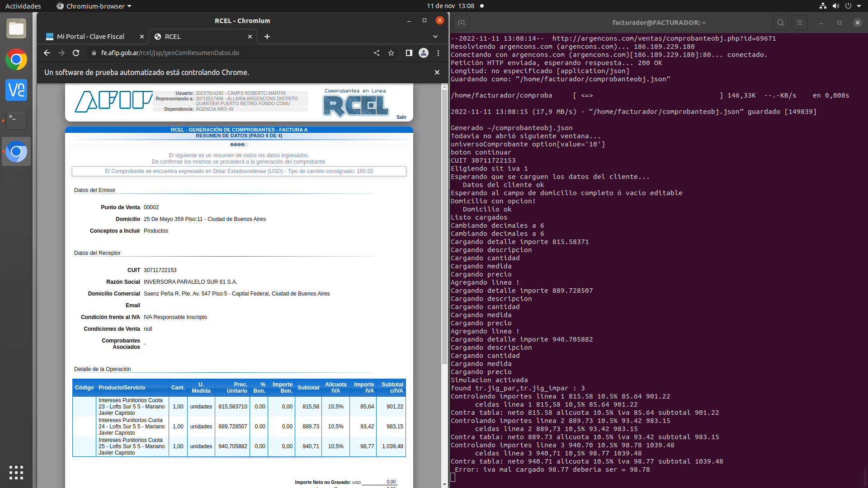Click Domicilio 25 De Mayo 359 value
This screenshot has height=488, width=868.
tap(205, 219)
